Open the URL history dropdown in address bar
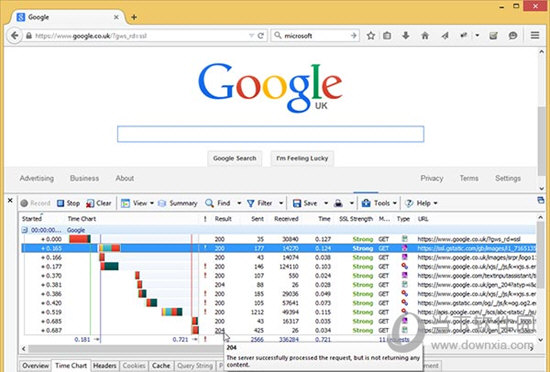 coord(251,35)
